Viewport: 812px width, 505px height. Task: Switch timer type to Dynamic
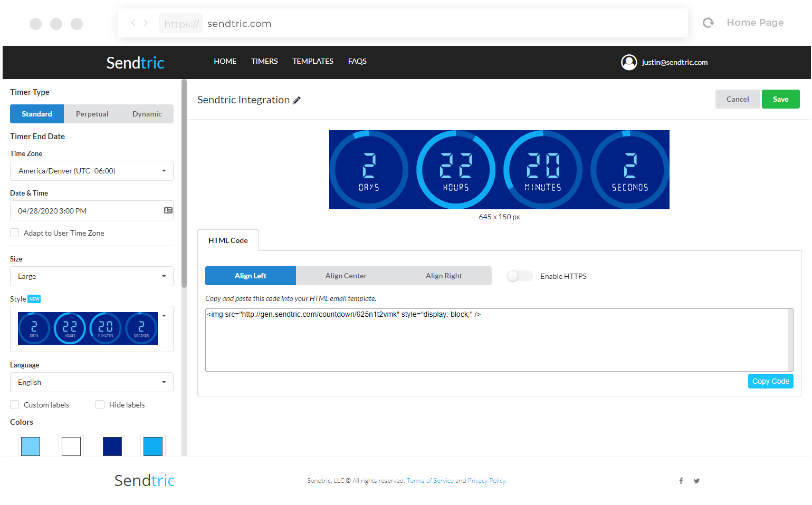point(147,114)
